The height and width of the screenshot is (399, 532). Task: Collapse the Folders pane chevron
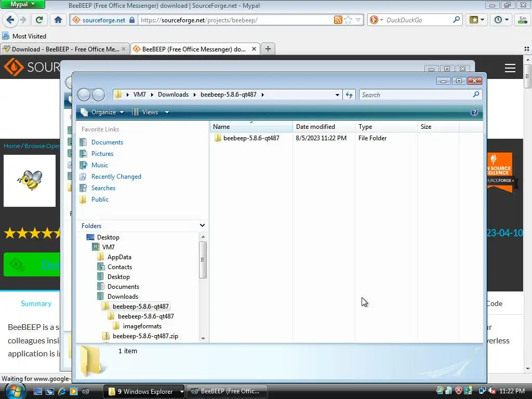coord(202,225)
